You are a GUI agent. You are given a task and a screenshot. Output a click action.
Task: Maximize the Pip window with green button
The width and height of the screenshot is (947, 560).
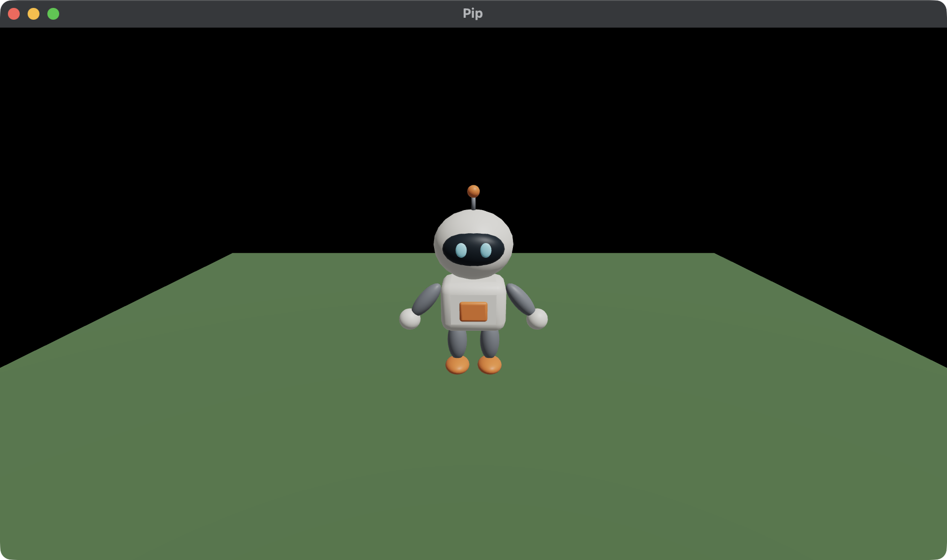tap(53, 14)
